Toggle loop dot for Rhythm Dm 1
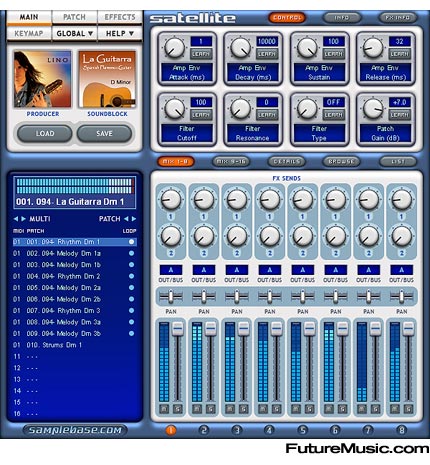The height and width of the screenshot is (465, 430). 131,242
